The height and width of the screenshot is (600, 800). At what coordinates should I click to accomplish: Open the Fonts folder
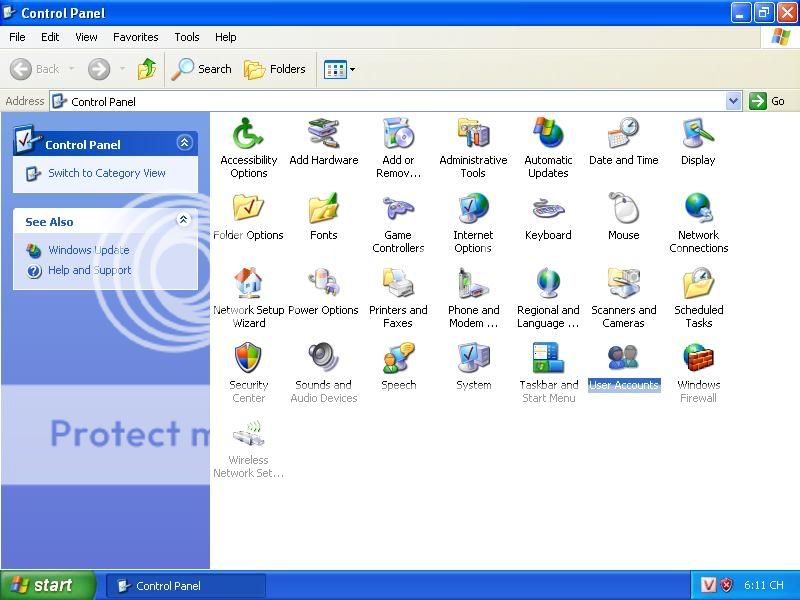point(323,217)
